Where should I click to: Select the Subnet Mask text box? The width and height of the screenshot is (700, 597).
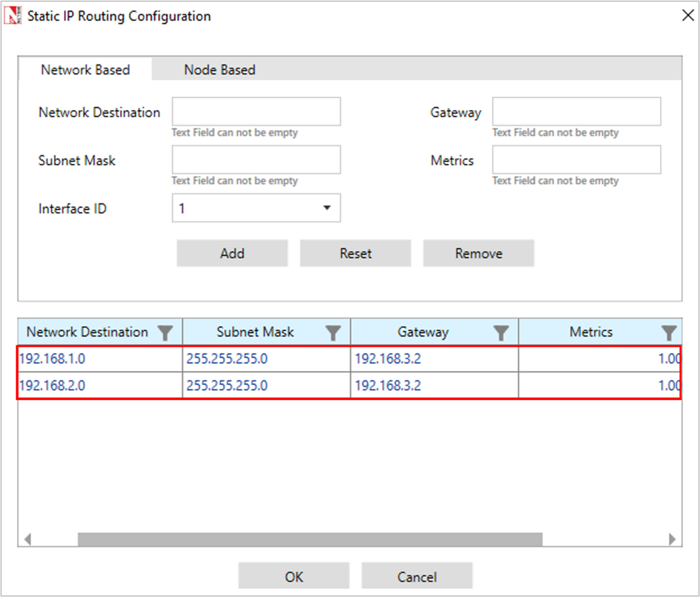[256, 160]
